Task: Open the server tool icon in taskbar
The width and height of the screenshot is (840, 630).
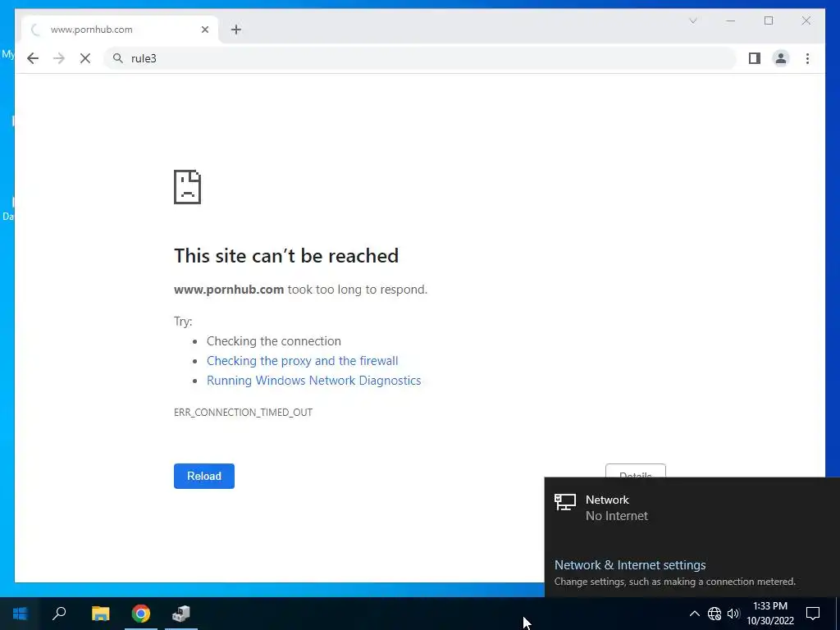Action: (181, 614)
